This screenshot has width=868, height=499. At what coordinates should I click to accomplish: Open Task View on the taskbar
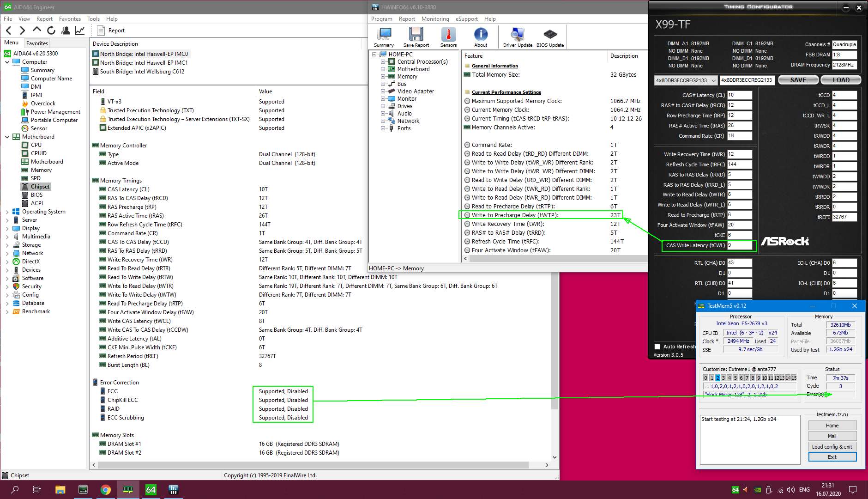pos(37,490)
